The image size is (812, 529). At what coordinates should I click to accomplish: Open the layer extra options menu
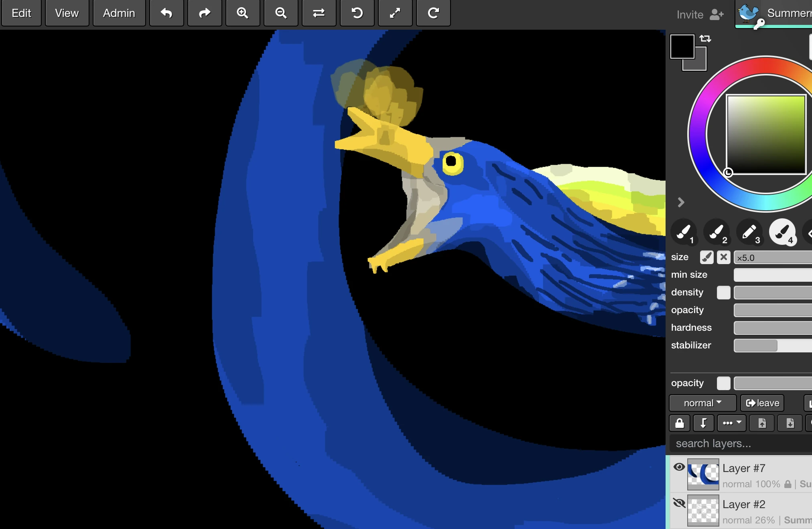731,423
